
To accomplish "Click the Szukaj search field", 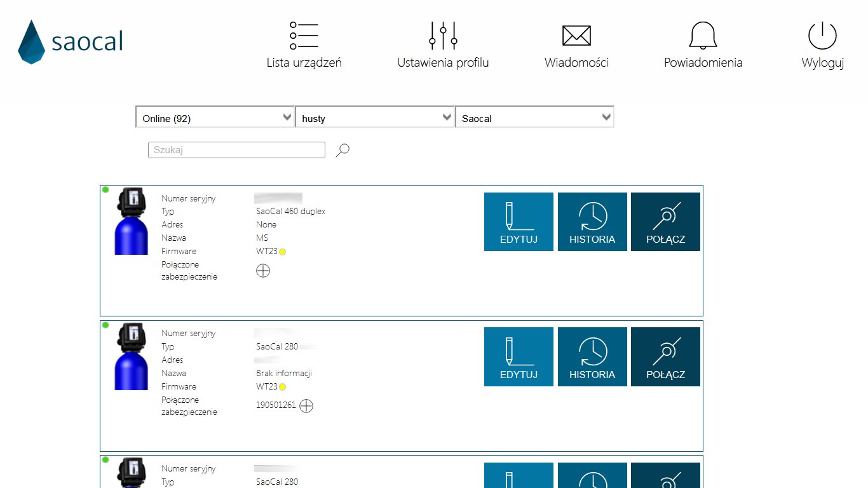I will [236, 150].
